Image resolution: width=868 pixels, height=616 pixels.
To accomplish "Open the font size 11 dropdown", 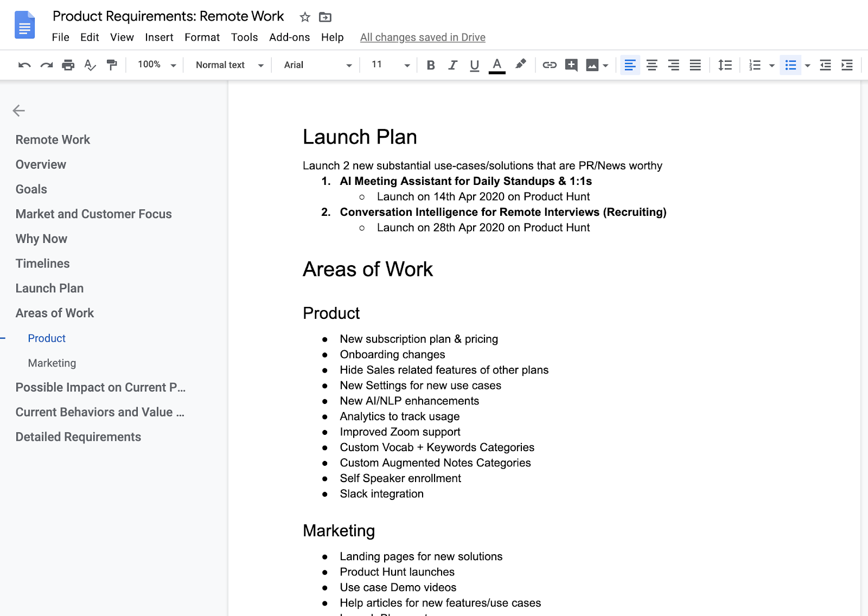I will 391,65.
